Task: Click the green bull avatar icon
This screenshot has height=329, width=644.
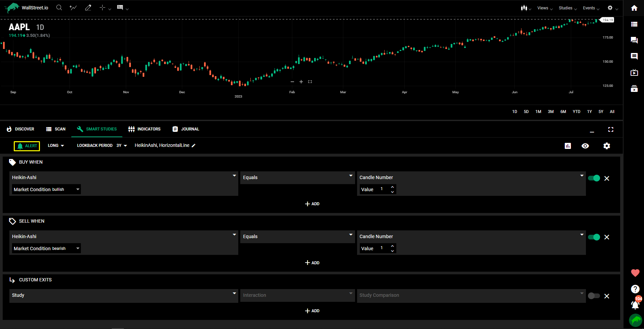Action: pos(636,320)
